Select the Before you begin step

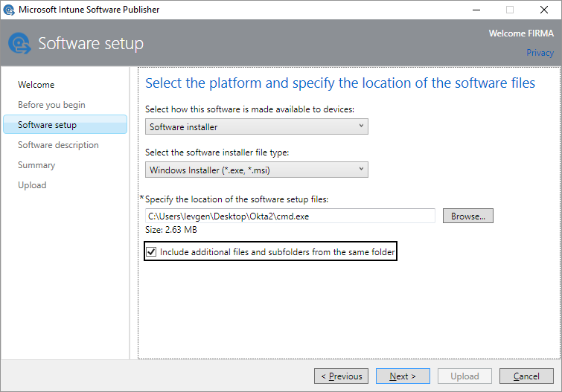(x=51, y=105)
